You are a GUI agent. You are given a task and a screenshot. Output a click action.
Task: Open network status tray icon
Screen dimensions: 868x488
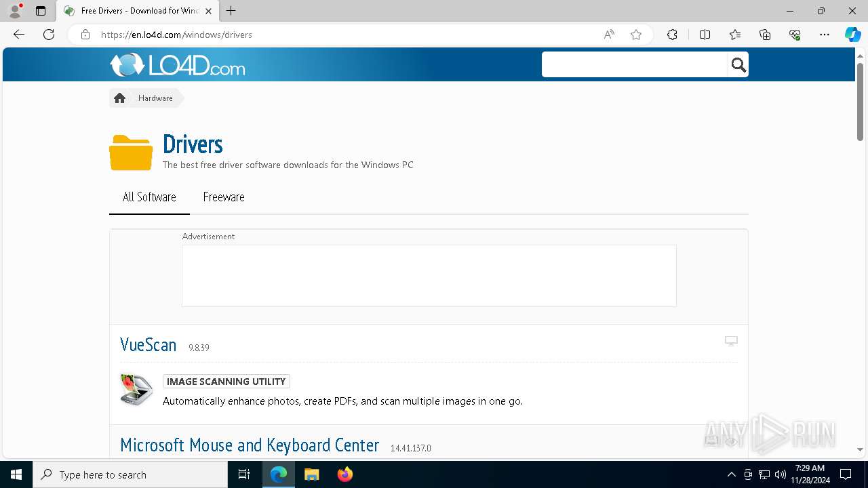(764, 474)
